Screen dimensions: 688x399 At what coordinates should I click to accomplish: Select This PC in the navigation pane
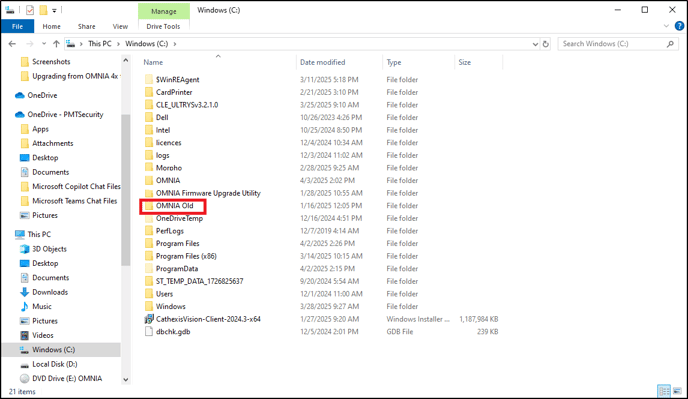click(39, 234)
